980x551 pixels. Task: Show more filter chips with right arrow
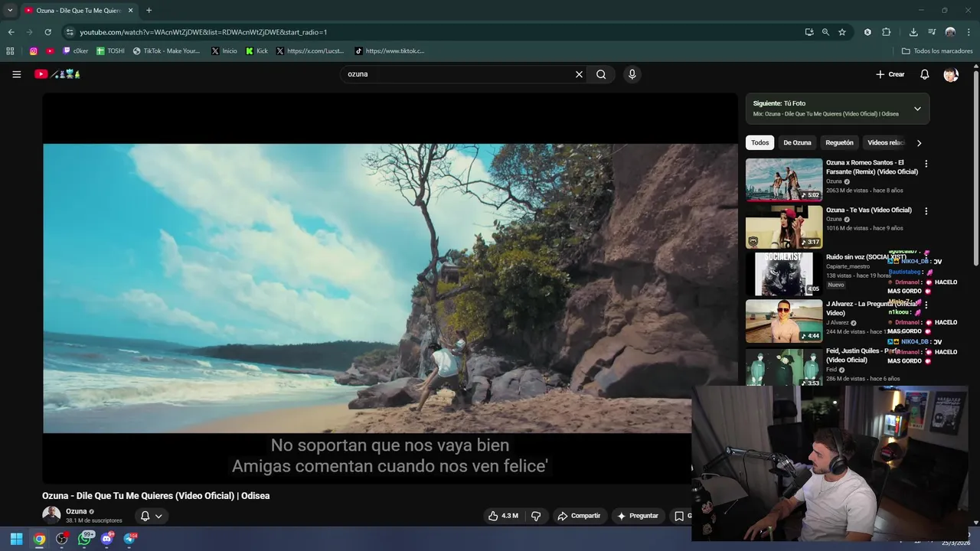[919, 142]
